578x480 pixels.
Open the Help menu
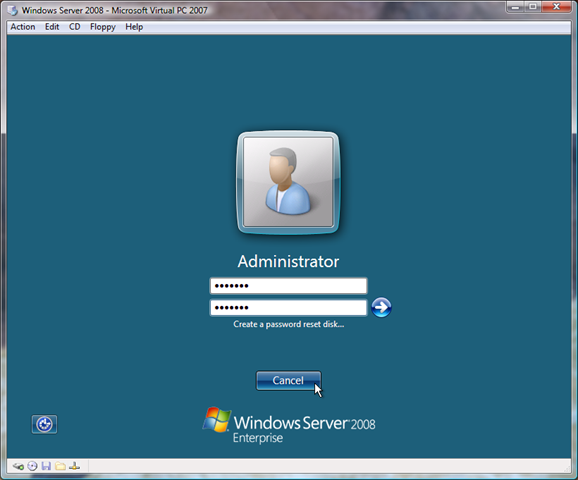[x=134, y=27]
